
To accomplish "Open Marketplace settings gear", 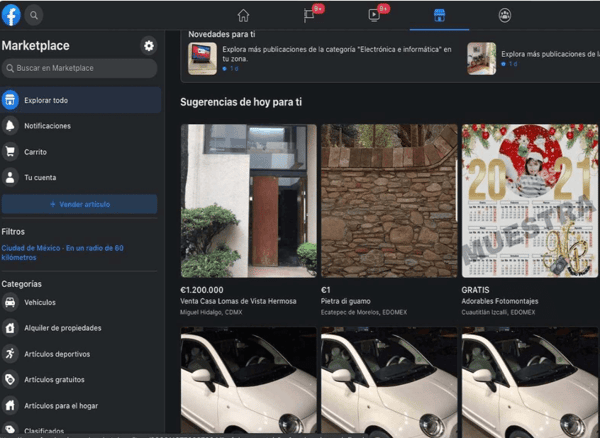I will point(149,46).
